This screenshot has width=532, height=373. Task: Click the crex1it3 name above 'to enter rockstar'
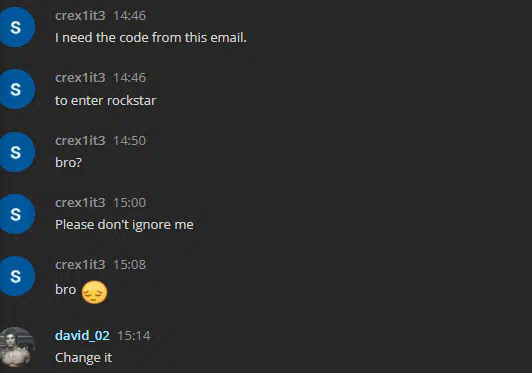(x=80, y=78)
